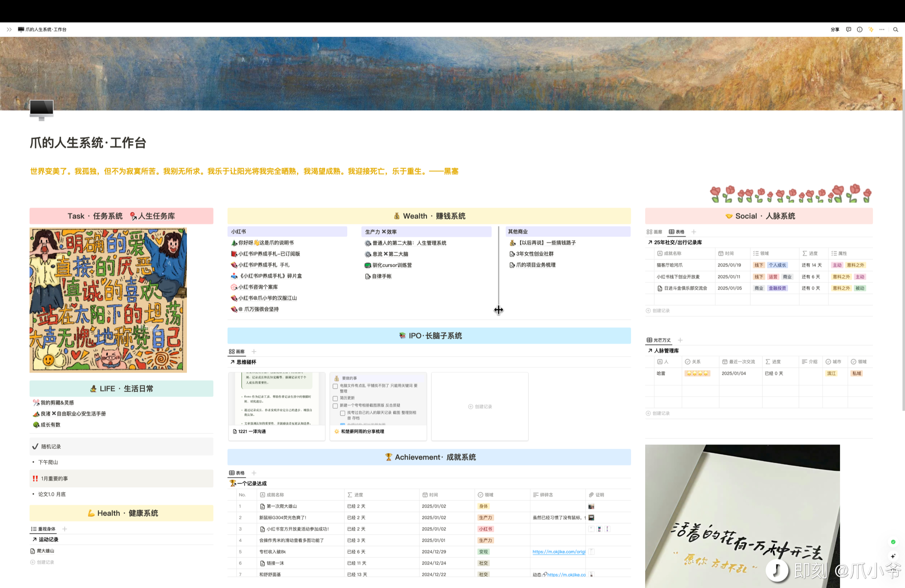Click the four-star rating tag for 哈雷
The height and width of the screenshot is (588, 905).
tap(697, 373)
